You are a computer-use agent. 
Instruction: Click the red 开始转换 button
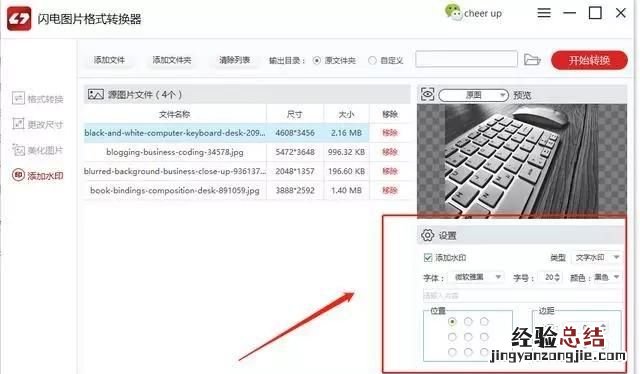589,60
